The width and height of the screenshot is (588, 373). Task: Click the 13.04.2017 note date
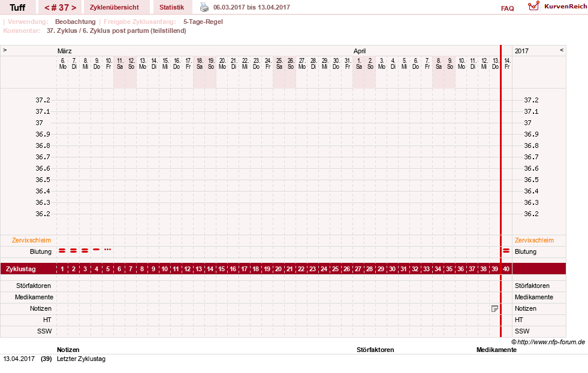(x=19, y=359)
